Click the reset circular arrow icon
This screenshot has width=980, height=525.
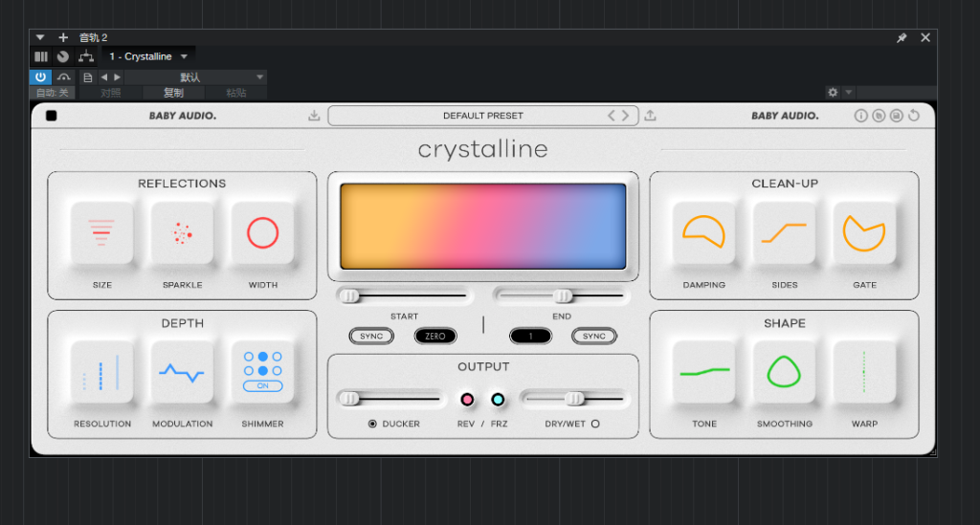[914, 116]
